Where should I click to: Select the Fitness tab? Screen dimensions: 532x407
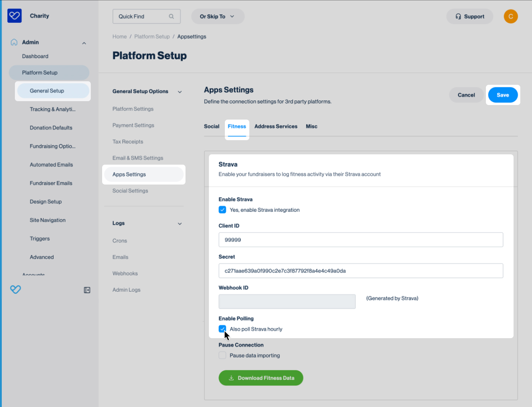[x=237, y=126]
